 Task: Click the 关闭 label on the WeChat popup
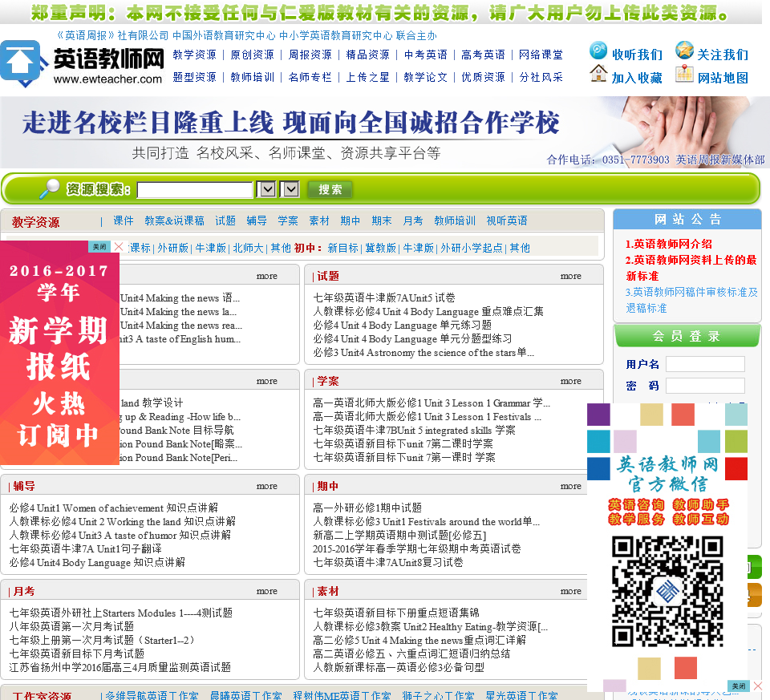click(x=739, y=686)
